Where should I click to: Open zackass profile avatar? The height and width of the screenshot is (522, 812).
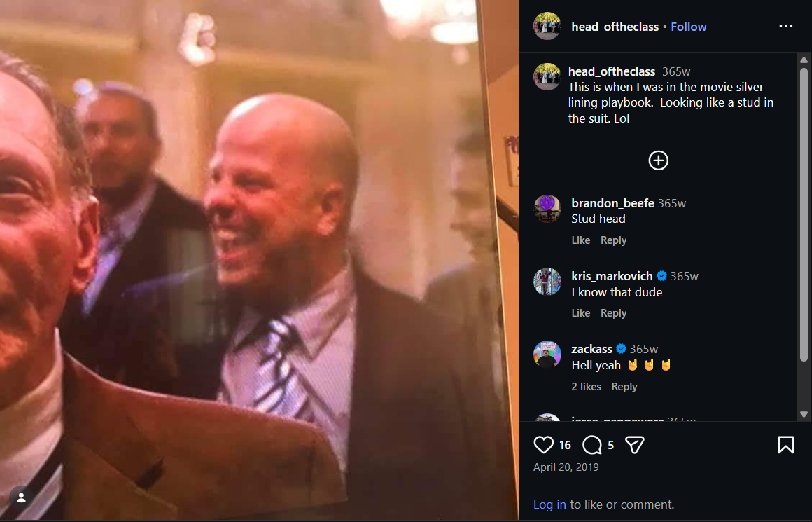click(x=547, y=355)
